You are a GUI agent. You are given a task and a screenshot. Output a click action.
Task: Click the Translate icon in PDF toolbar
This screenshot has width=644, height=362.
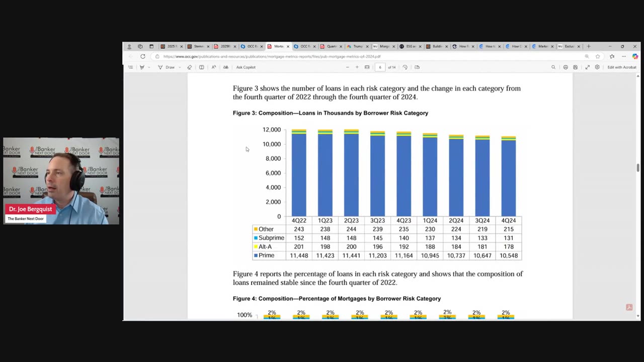[x=225, y=67]
